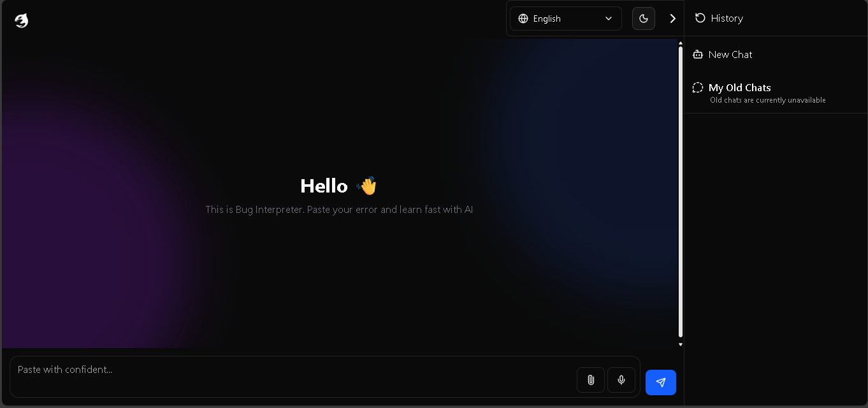This screenshot has height=408, width=868.
Task: Click the scrollbar down arrow
Action: 681,344
